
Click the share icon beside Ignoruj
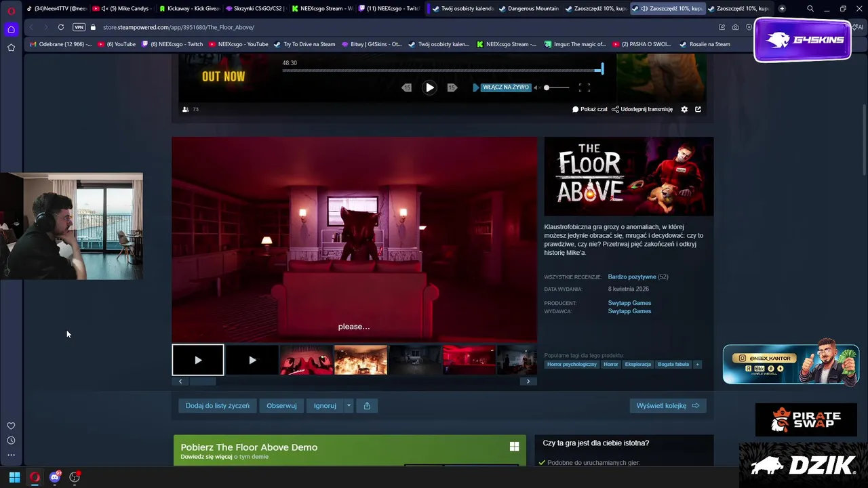point(367,405)
